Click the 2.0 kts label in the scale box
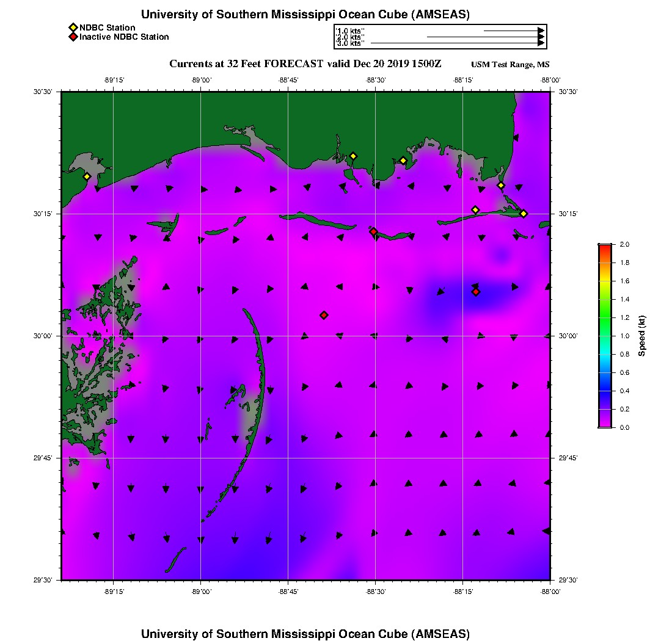The width and height of the screenshot is (672, 641). pyautogui.click(x=350, y=37)
